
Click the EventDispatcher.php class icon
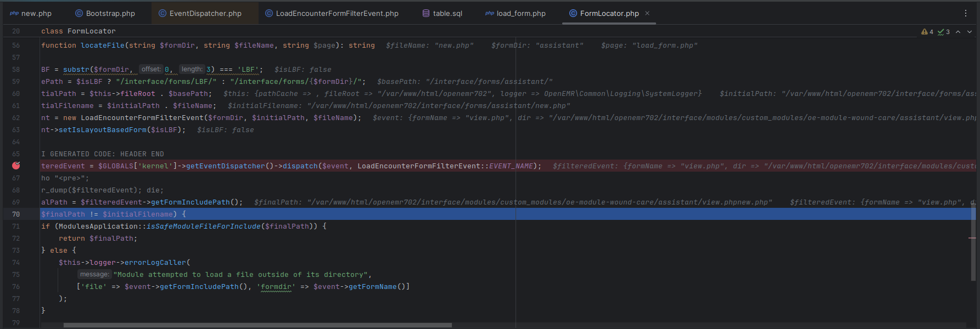pos(163,13)
